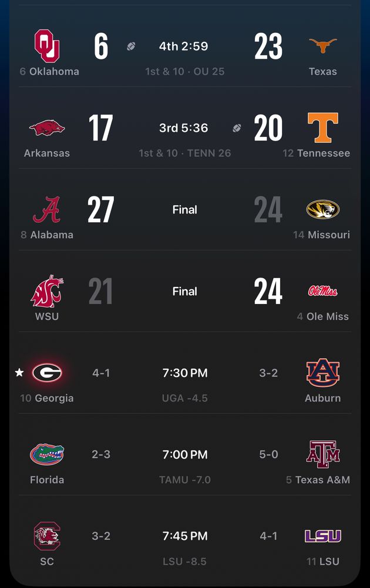370x588 pixels.
Task: Select the Washington State Cougars logo
Action: tap(47, 291)
